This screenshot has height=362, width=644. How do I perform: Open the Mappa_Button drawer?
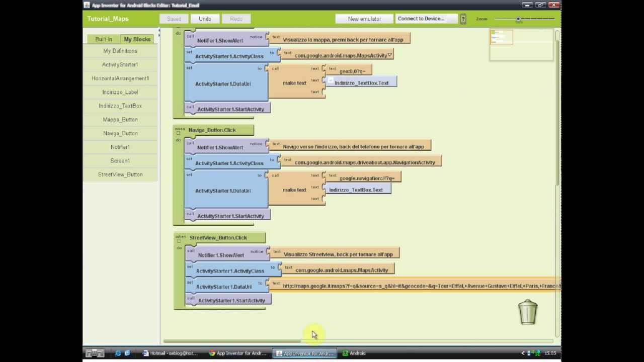pyautogui.click(x=120, y=120)
